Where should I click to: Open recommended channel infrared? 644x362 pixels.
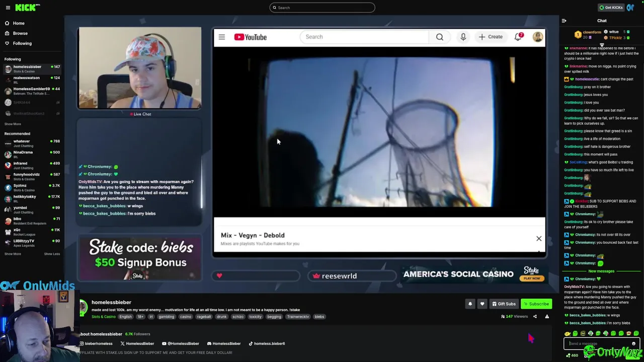pos(32,165)
